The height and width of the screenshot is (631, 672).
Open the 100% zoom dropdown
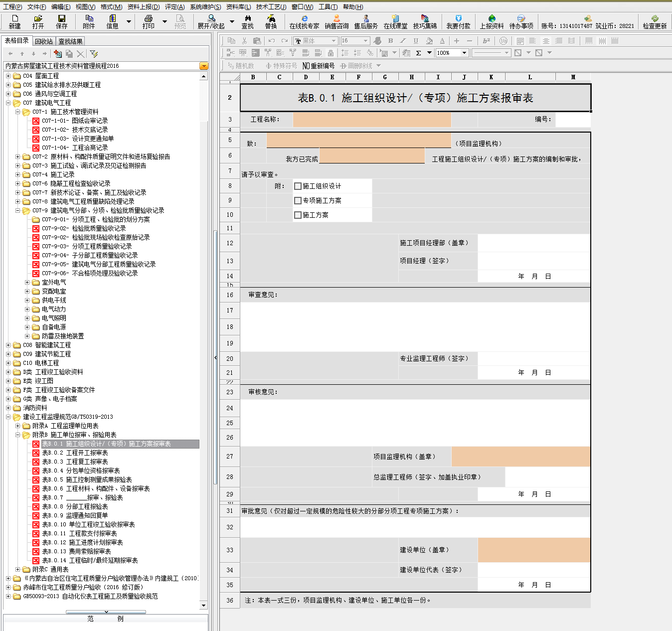(464, 53)
